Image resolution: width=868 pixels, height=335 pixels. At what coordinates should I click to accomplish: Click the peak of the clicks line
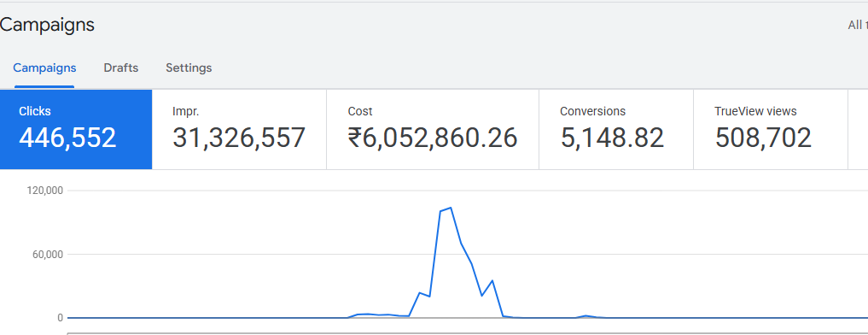pyautogui.click(x=451, y=208)
